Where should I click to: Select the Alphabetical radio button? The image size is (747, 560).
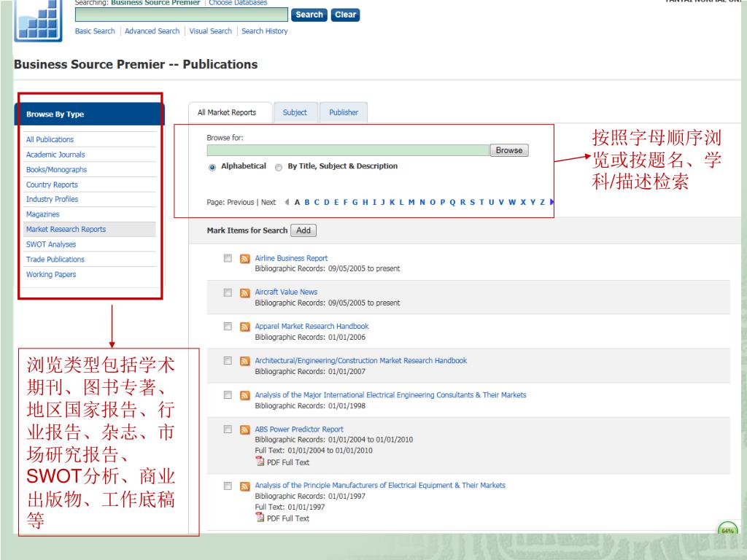tap(212, 167)
